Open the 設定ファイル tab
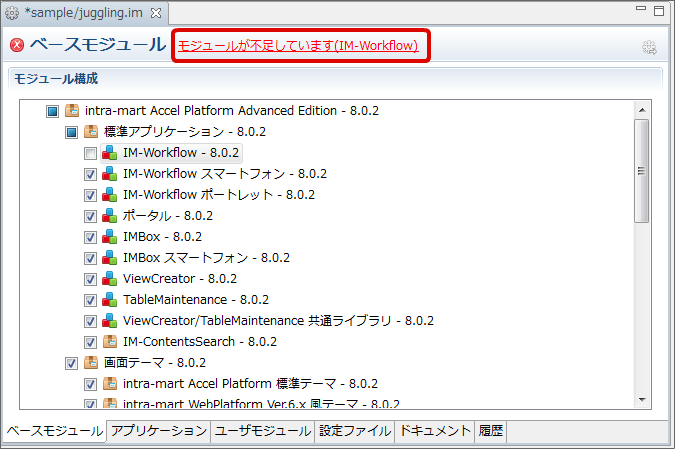The height and width of the screenshot is (449, 675). point(355,431)
